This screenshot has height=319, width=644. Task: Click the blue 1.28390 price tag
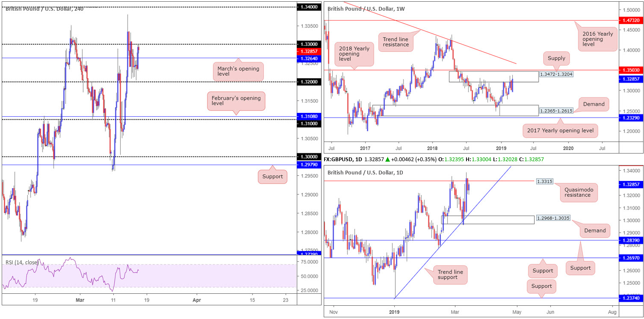631,240
